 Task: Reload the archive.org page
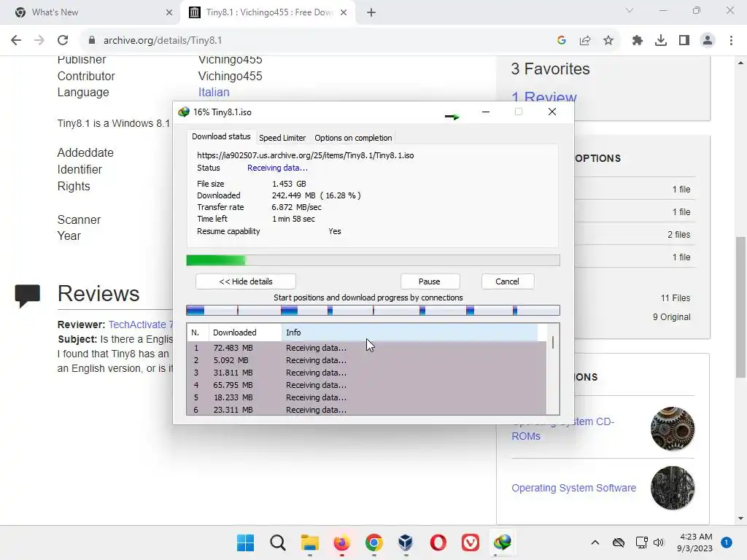click(x=63, y=41)
